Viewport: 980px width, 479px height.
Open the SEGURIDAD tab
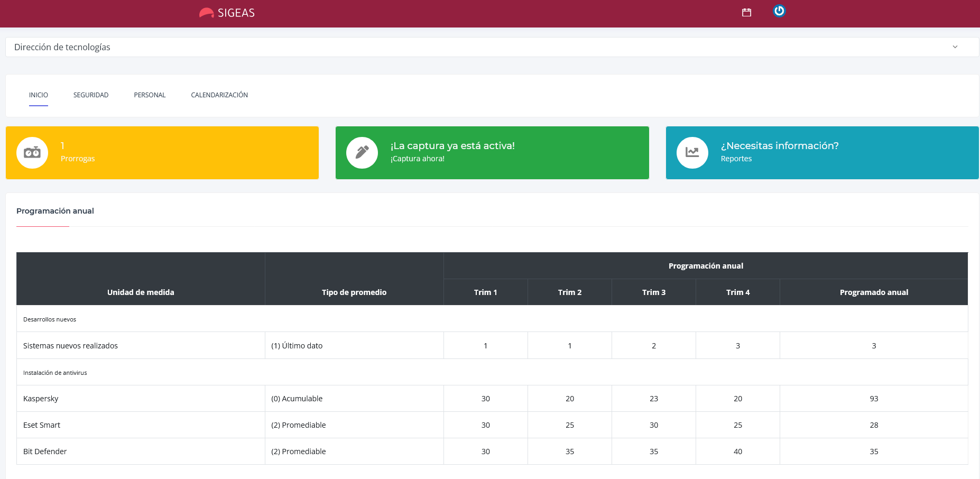(x=91, y=95)
